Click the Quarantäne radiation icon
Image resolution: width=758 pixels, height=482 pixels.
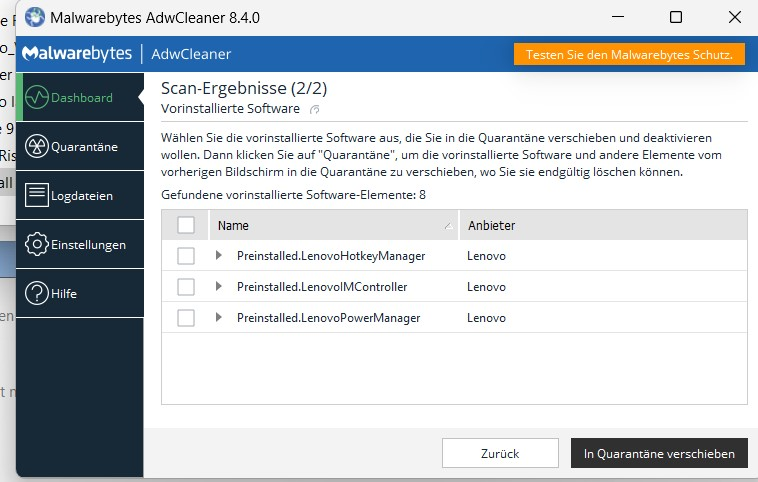(37, 147)
